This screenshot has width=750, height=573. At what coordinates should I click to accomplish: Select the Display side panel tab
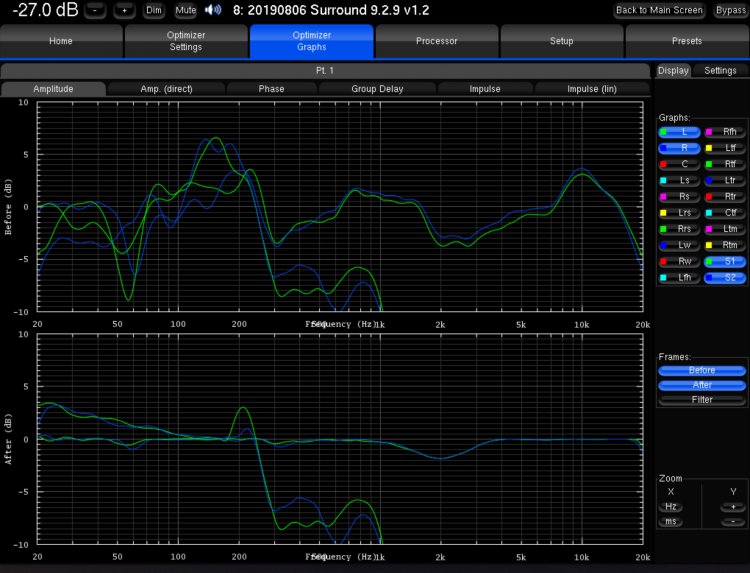pyautogui.click(x=673, y=71)
